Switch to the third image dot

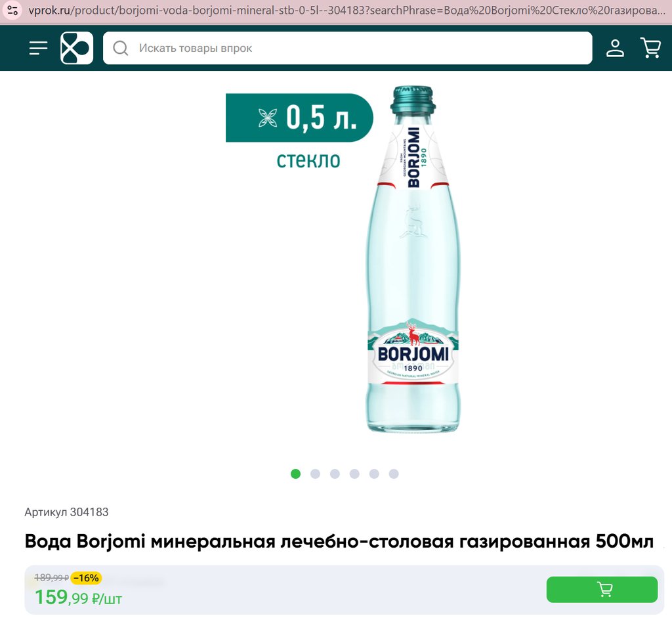click(x=335, y=474)
